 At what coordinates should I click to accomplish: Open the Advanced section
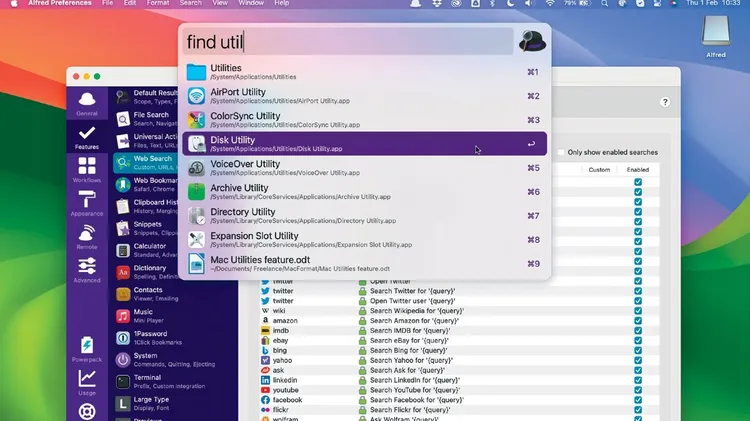(x=87, y=270)
